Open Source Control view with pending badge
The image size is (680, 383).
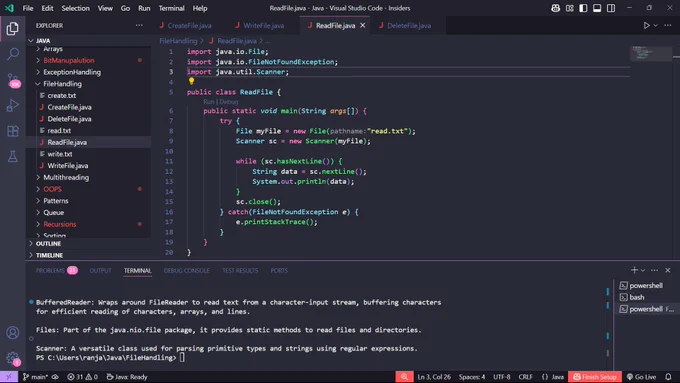click(13, 80)
